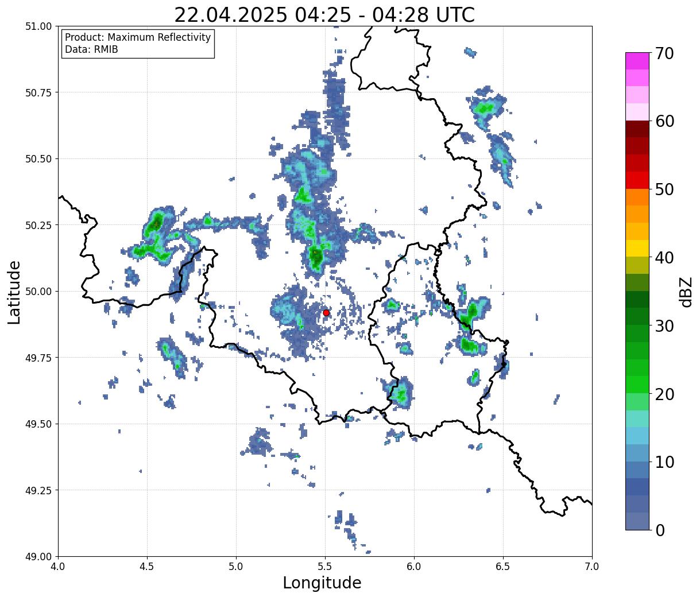Click the latitude tick label '49.75'
The image size is (700, 597).
pyautogui.click(x=38, y=358)
